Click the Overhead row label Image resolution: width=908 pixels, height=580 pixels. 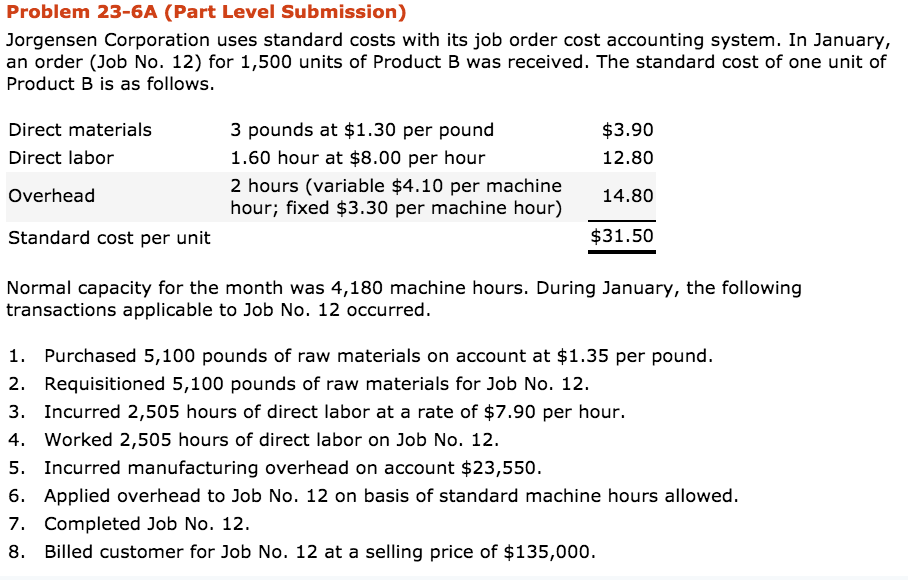[x=51, y=196]
